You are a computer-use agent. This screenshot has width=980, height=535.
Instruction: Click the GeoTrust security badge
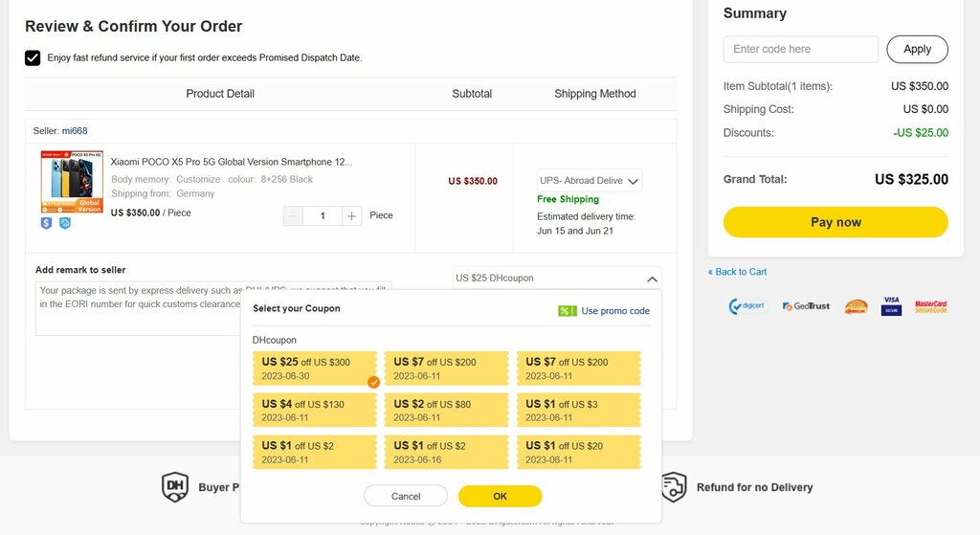(x=806, y=306)
